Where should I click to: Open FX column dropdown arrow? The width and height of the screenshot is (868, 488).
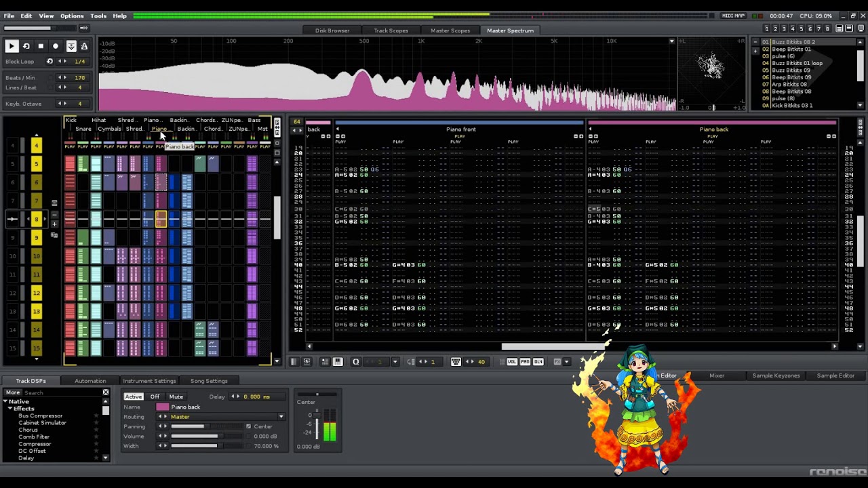tap(567, 362)
